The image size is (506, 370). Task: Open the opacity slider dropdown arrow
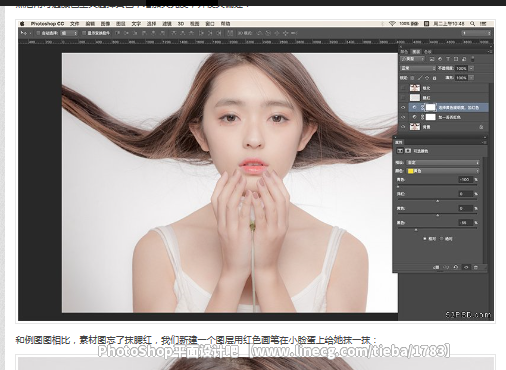(471, 68)
